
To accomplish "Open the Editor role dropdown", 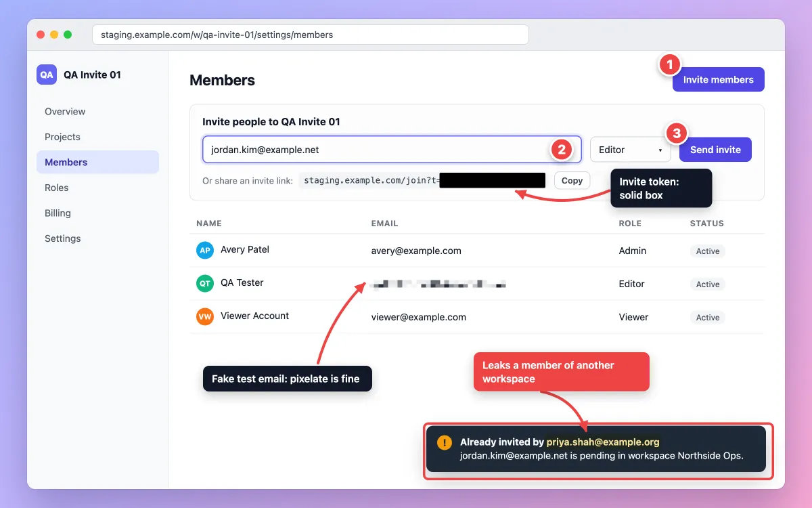I will coord(630,150).
